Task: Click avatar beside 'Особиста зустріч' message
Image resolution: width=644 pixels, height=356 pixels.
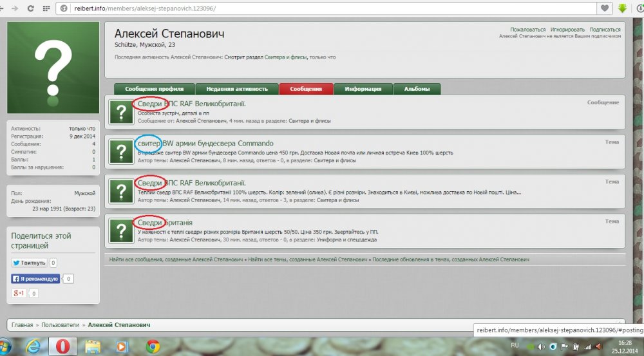Action: [x=121, y=112]
